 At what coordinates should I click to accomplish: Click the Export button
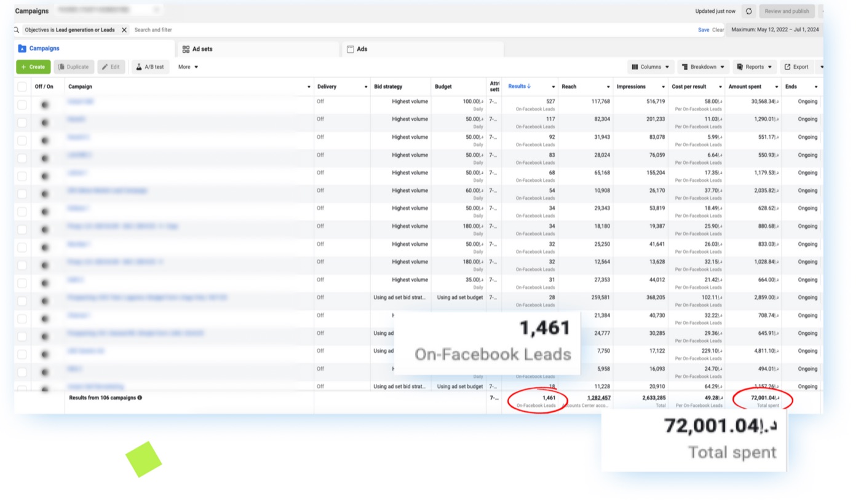coord(797,67)
